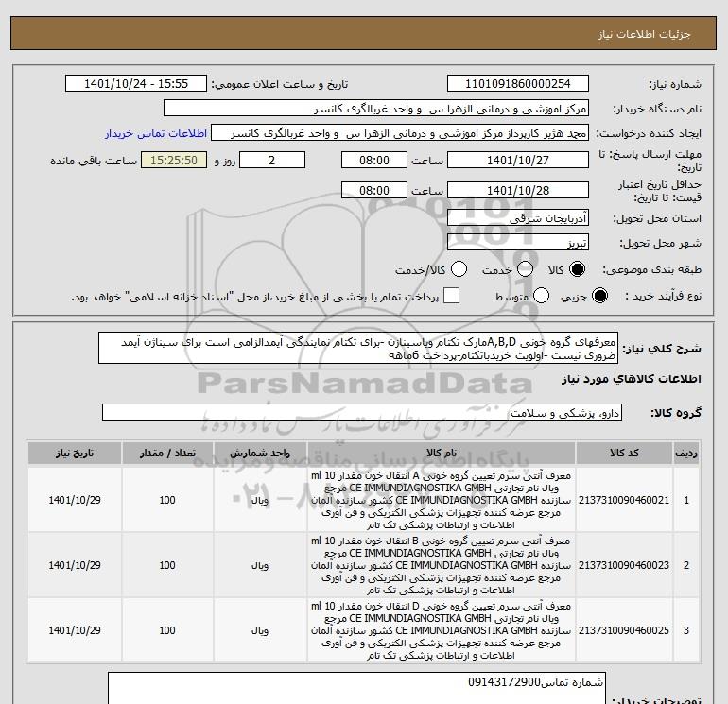Screen dimensions: 728x704
Task: Click the response deadline hour 08:00 field
Action: pyautogui.click(x=374, y=160)
